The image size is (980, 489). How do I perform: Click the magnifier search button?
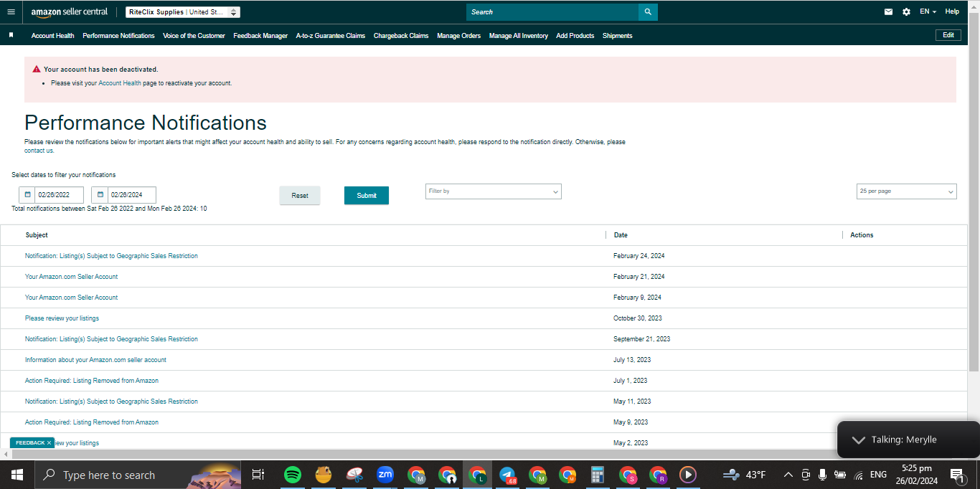click(x=648, y=12)
